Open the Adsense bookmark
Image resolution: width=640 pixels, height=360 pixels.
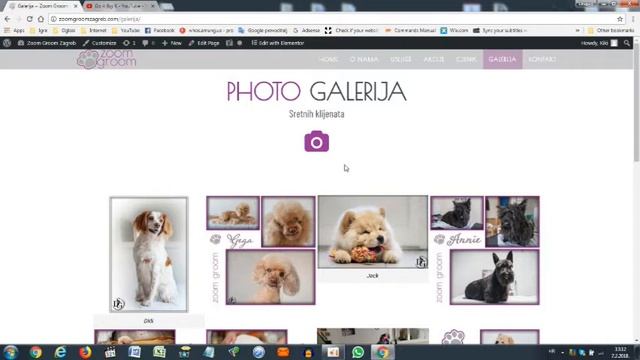tap(306, 31)
